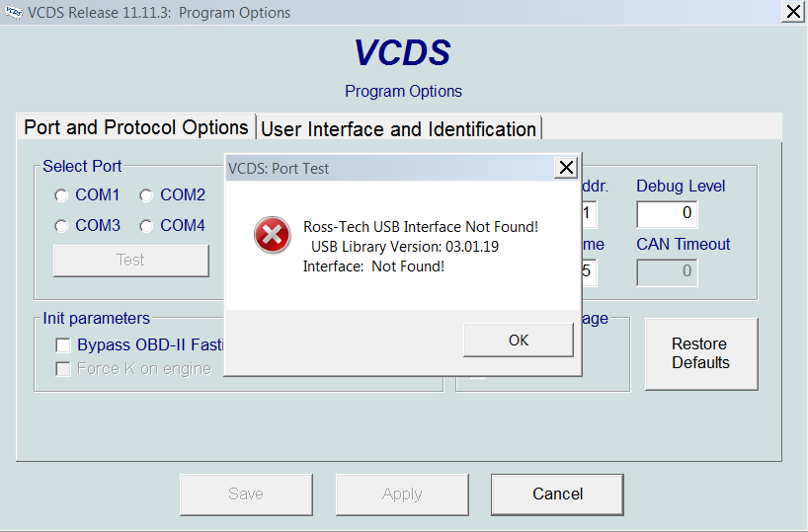This screenshot has width=808, height=532.
Task: Click the Save button
Action: (x=246, y=494)
